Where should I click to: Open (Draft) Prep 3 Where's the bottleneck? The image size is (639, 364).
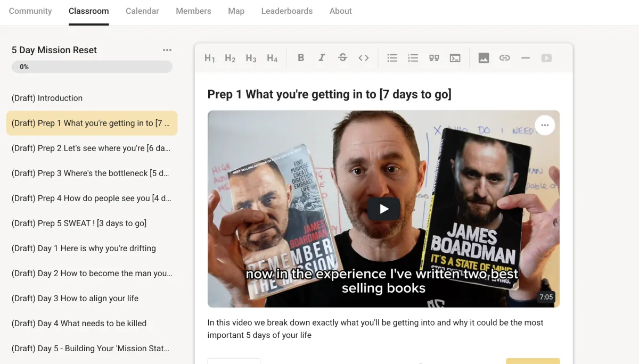(x=92, y=173)
